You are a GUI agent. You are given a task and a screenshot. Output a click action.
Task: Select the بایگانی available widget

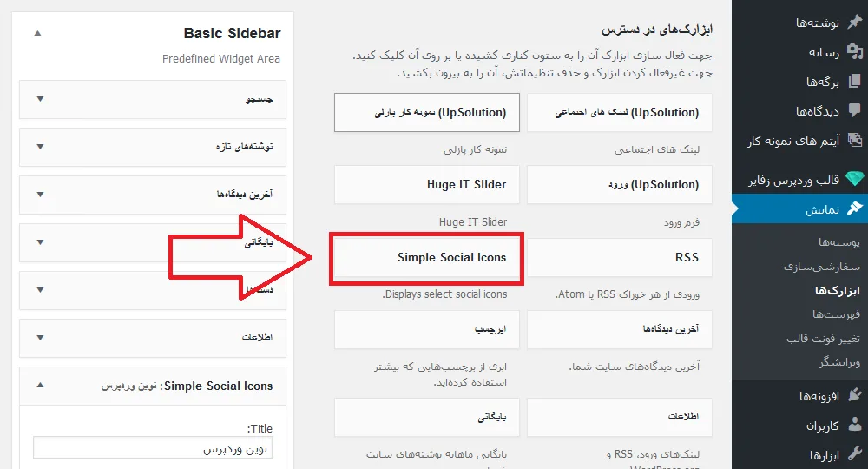(x=427, y=417)
